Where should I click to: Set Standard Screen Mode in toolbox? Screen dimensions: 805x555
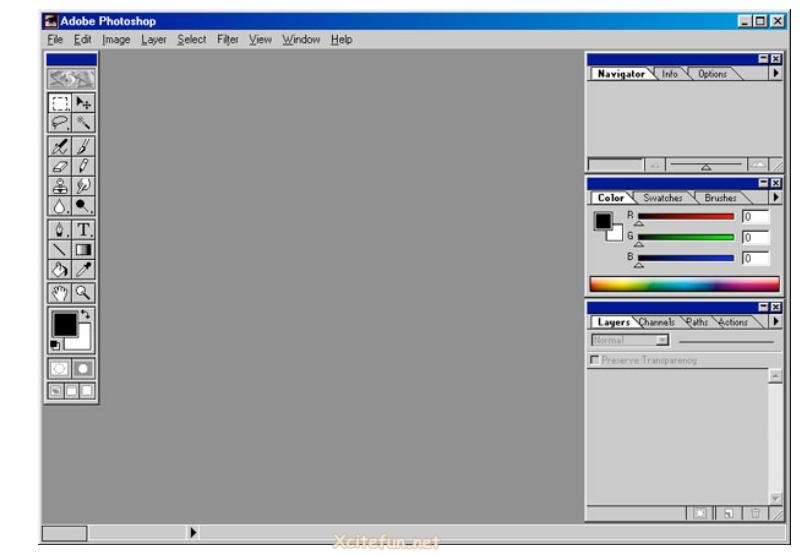tap(55, 391)
